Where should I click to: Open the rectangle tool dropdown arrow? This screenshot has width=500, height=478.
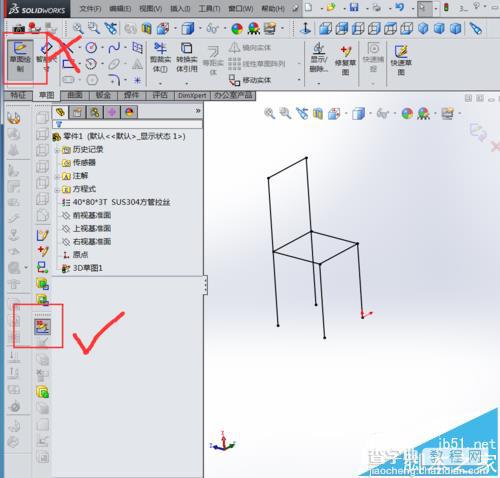(80, 64)
